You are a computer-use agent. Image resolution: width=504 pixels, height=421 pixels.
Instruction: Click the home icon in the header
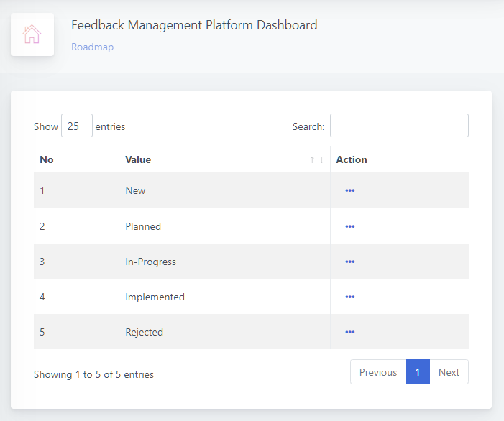[32, 34]
